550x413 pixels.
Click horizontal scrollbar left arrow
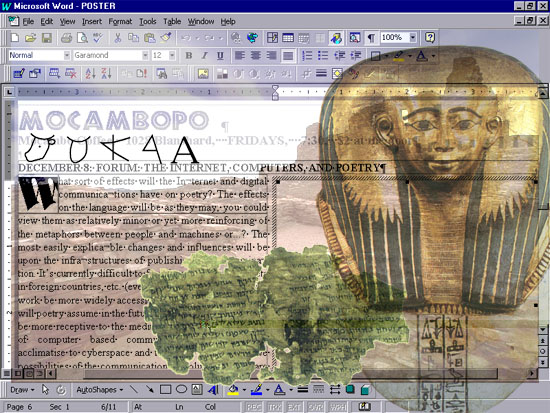click(51, 373)
